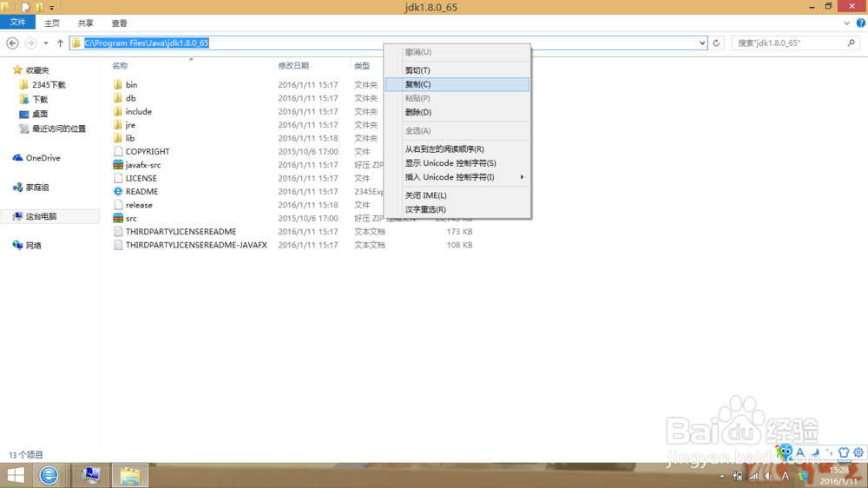
Task: Open quick access toolbar dropdown
Action: click(51, 8)
